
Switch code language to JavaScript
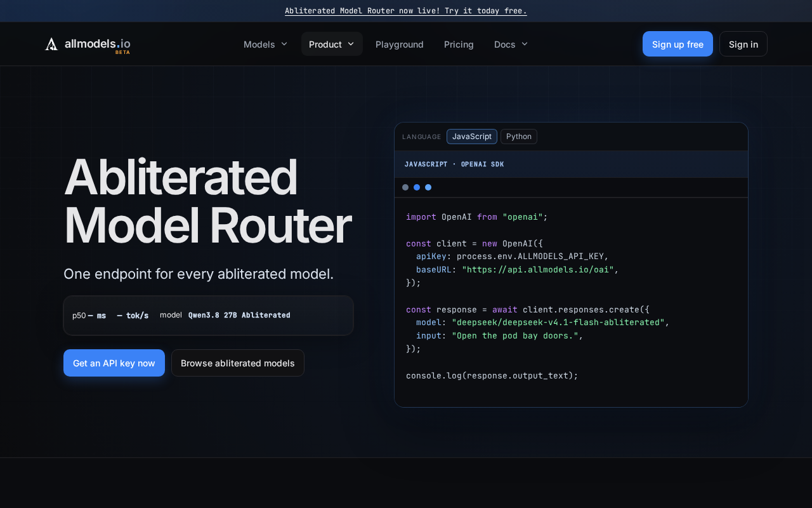472,137
